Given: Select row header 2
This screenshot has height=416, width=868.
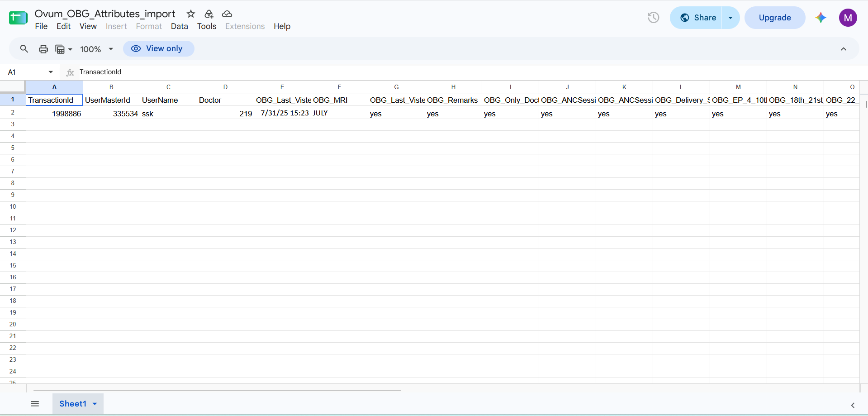Looking at the screenshot, I should (x=13, y=113).
